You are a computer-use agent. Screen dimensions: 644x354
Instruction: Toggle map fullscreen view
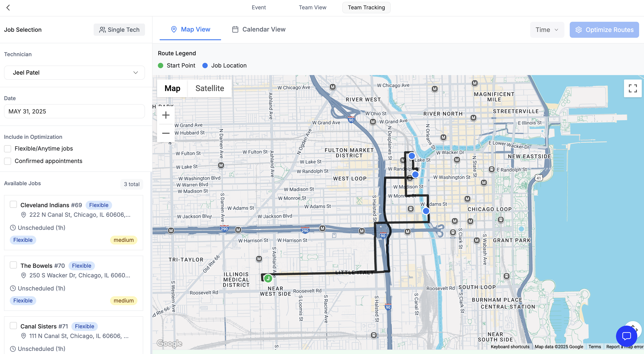tap(632, 88)
